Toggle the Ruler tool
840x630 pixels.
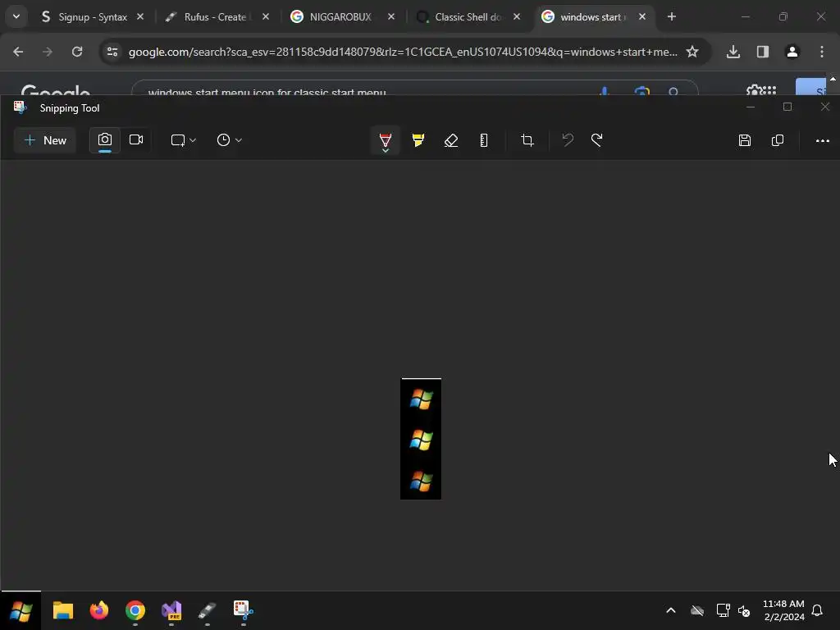(x=484, y=140)
